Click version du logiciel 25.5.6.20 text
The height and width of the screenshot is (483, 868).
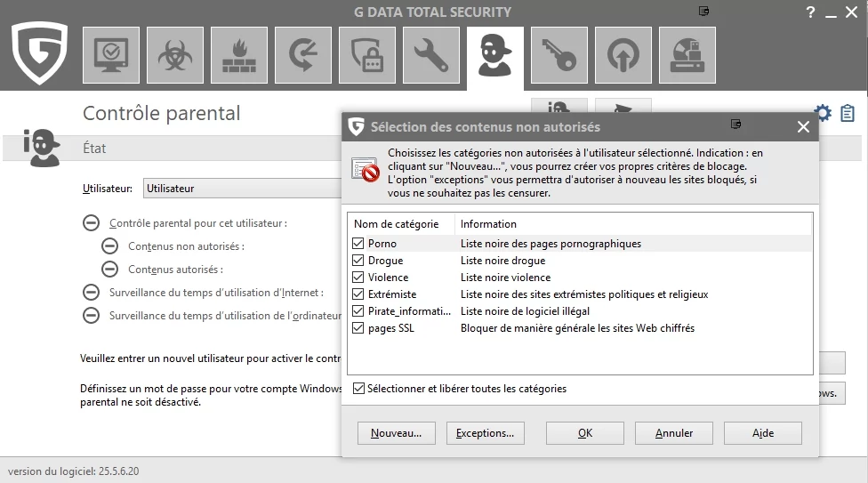[x=74, y=471]
